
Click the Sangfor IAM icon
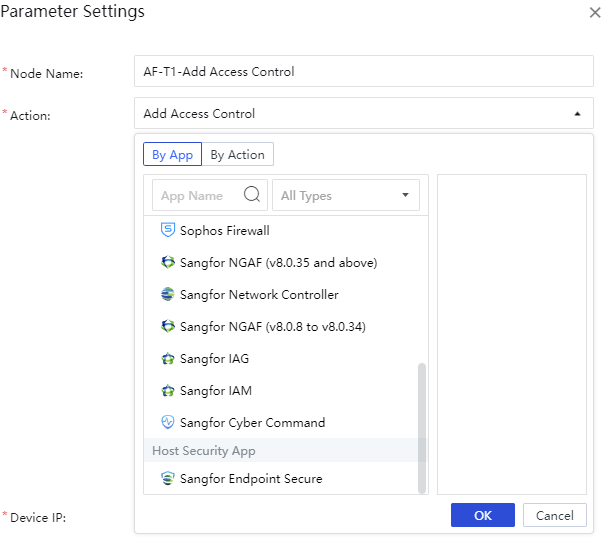(167, 391)
